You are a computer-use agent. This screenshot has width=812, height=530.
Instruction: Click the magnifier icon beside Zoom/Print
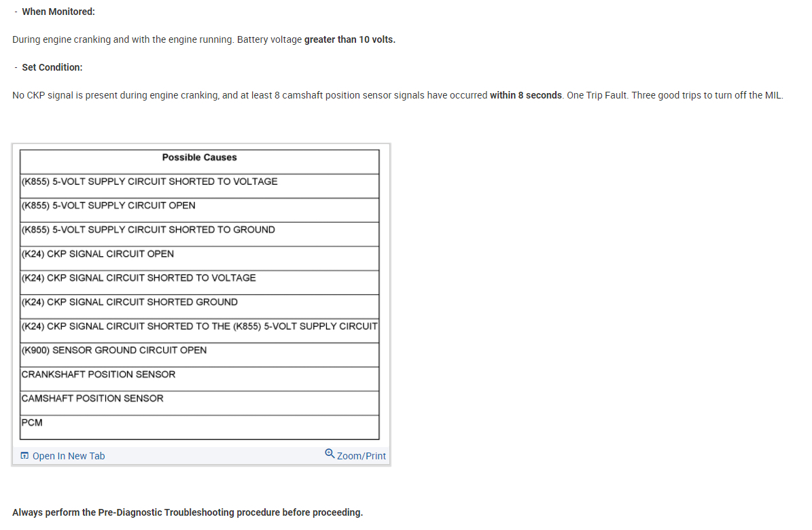pos(330,454)
